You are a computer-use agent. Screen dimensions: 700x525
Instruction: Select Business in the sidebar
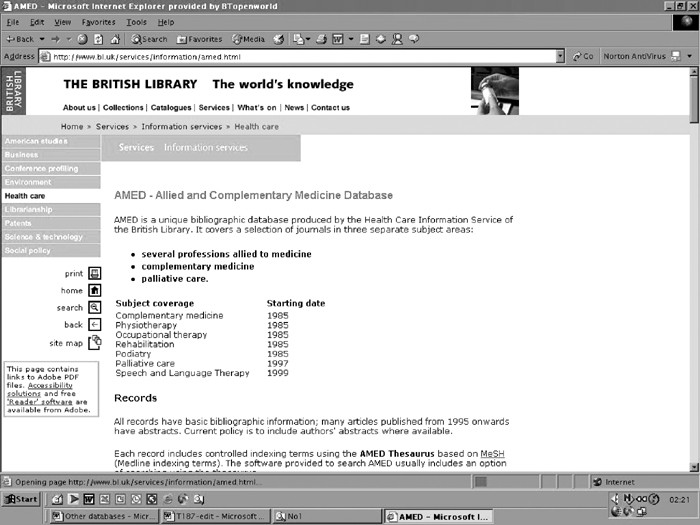pyautogui.click(x=51, y=155)
